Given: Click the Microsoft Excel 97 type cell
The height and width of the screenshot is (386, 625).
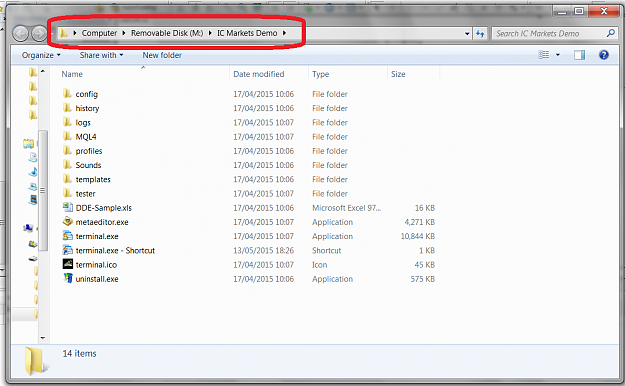Looking at the screenshot, I should point(346,208).
